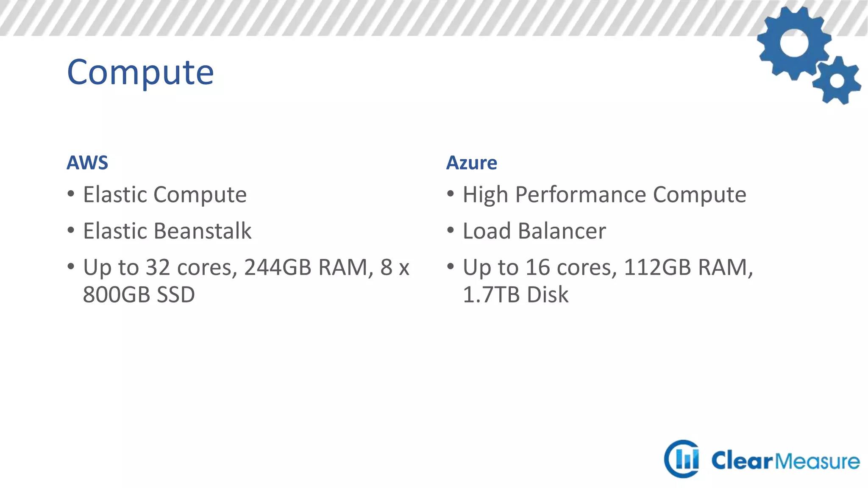Click the bullet dot before "Elastic Beanstalk"

coord(71,230)
